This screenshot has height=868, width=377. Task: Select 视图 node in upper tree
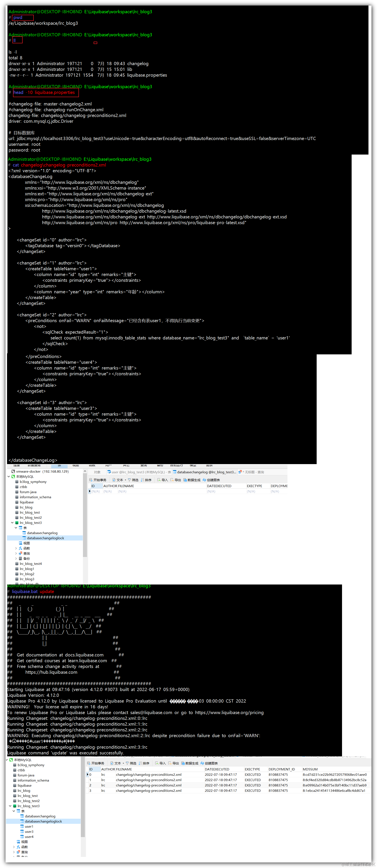point(24,543)
